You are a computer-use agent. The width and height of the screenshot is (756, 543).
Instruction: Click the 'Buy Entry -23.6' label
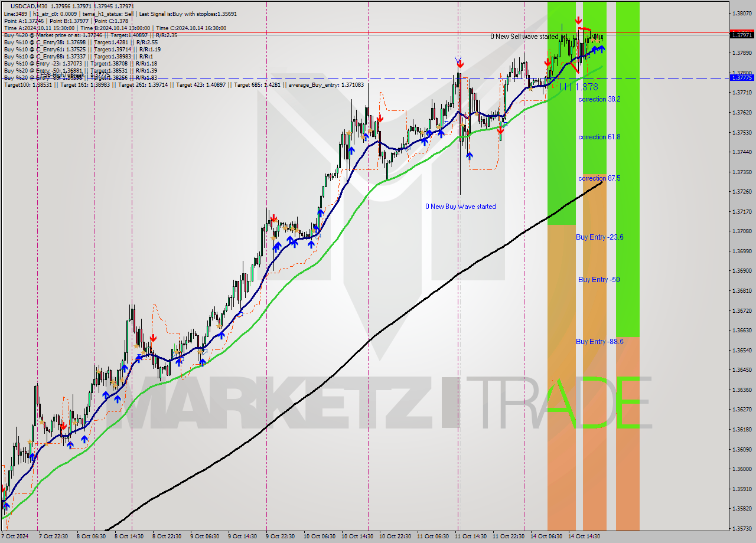tap(599, 237)
